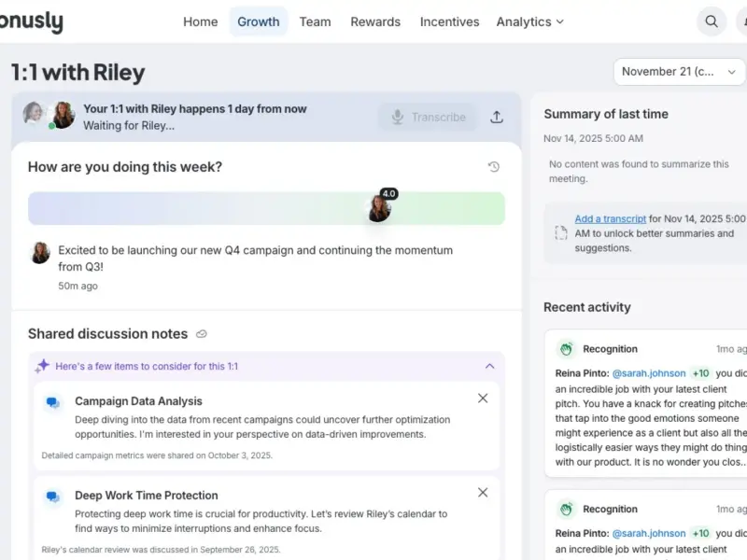Click Campaign Data Analysis chat bubble icon
747x560 pixels.
pos(53,403)
